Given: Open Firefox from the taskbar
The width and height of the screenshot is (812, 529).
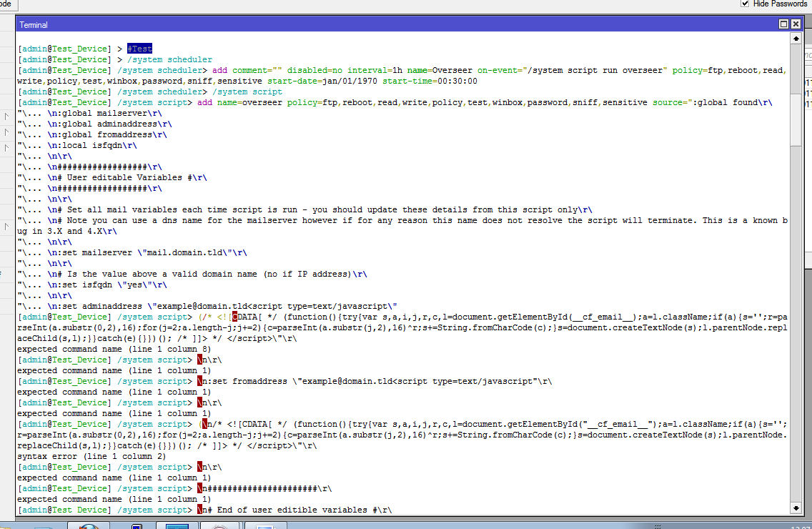Looking at the screenshot, I should 89,526.
